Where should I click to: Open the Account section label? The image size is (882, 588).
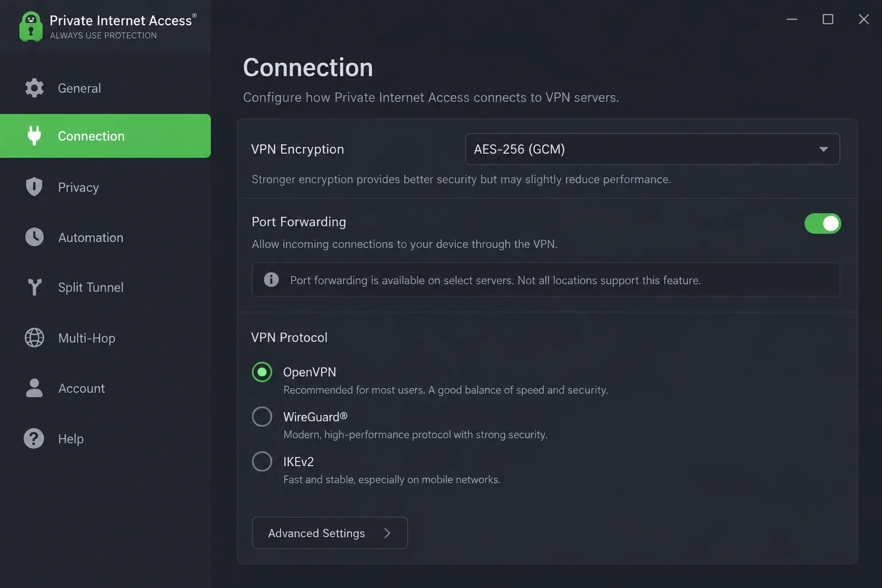tap(82, 388)
